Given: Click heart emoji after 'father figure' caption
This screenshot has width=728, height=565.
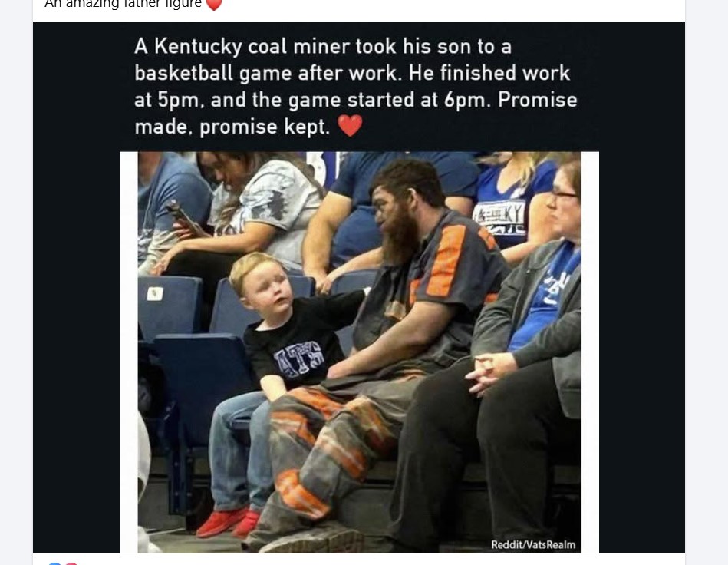Looking at the screenshot, I should (x=213, y=4).
